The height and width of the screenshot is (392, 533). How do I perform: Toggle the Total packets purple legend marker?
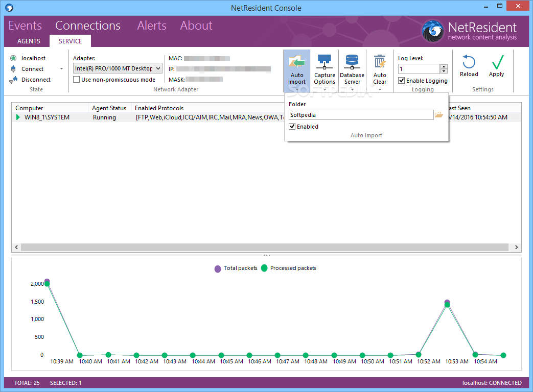(218, 269)
